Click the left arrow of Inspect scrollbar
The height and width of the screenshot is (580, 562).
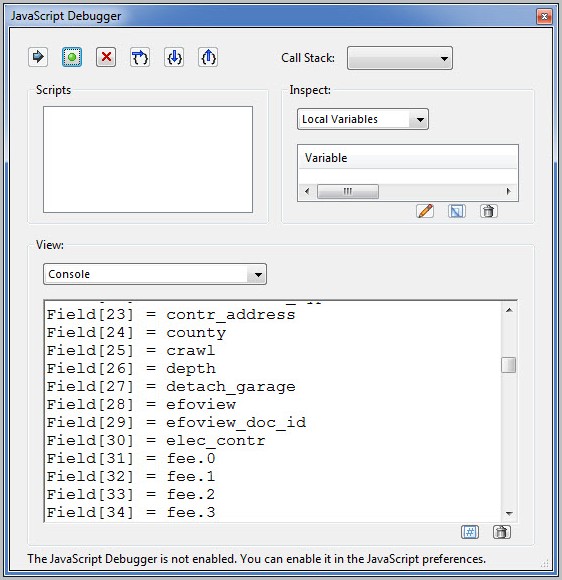(307, 191)
